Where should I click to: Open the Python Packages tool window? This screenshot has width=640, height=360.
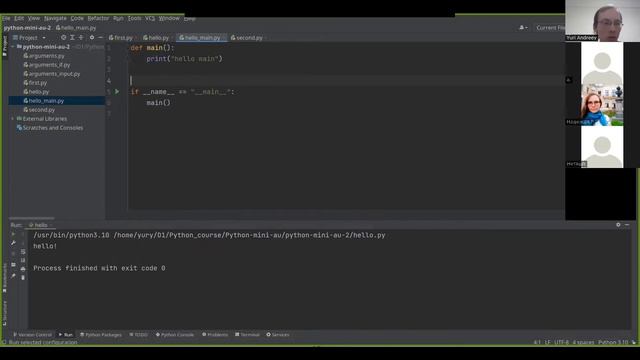click(100, 335)
